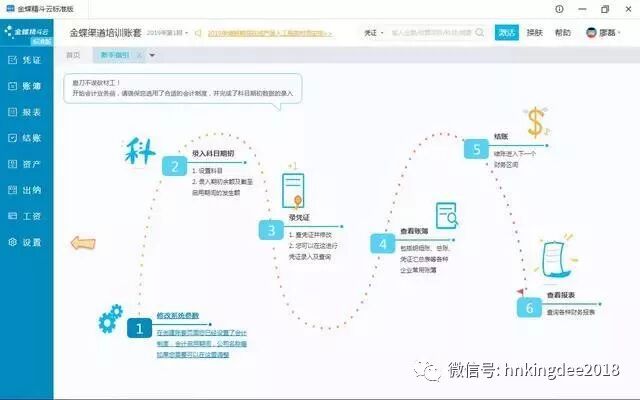Image resolution: width=640 pixels, height=400 pixels.
Task: Click the step 1 description text link
Action: point(202,344)
